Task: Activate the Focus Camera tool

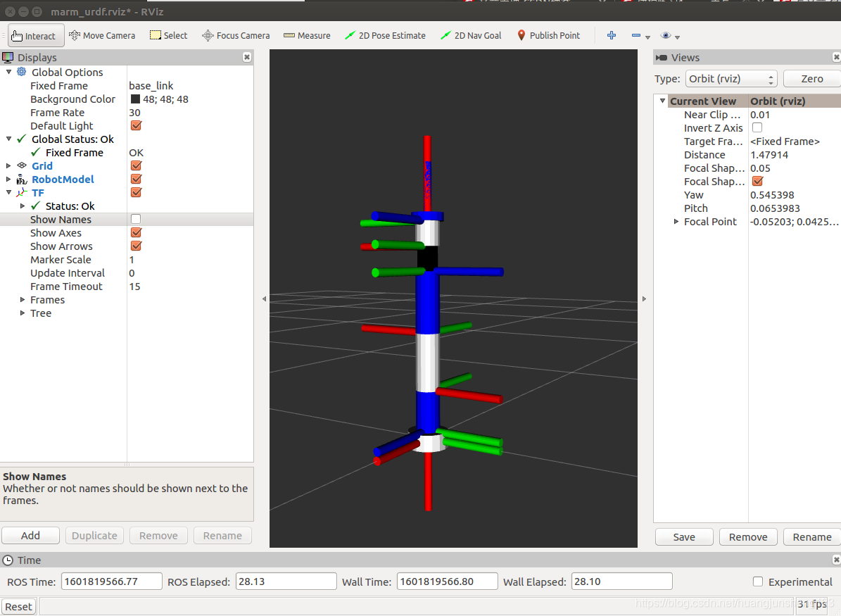Action: coord(236,35)
